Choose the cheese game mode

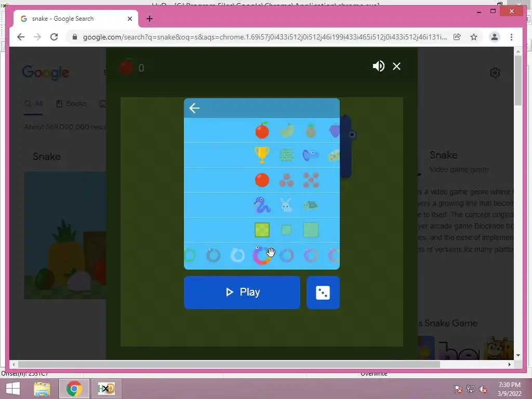pos(334,155)
